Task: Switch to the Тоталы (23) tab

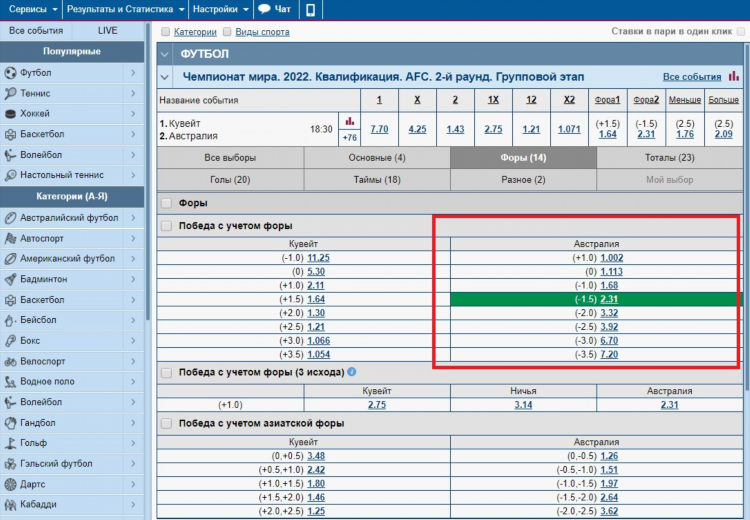Action: (670, 157)
